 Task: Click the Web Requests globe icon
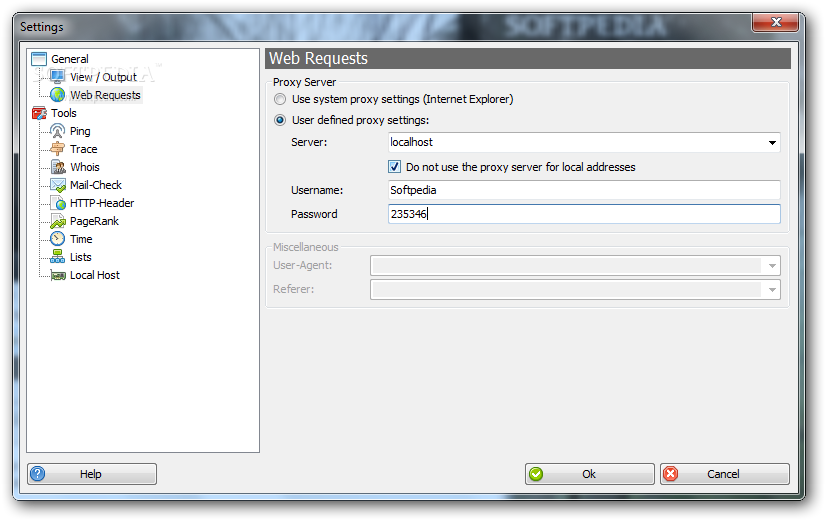(57, 95)
